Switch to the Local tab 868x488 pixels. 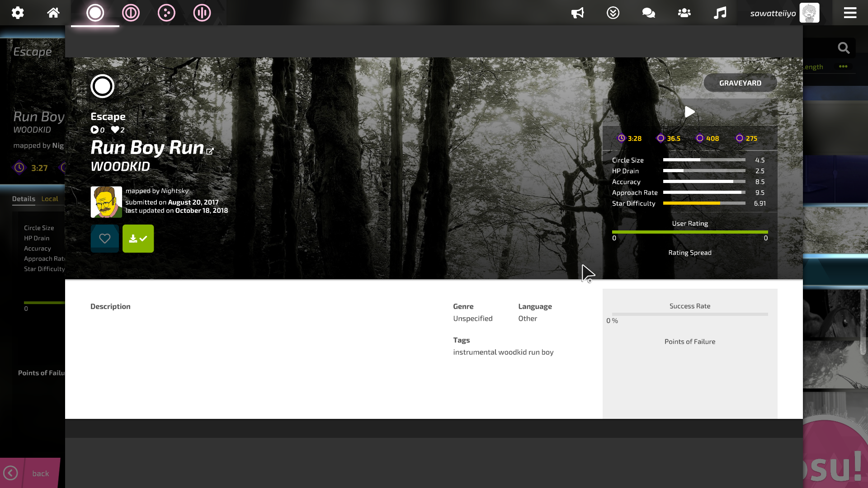[49, 198]
